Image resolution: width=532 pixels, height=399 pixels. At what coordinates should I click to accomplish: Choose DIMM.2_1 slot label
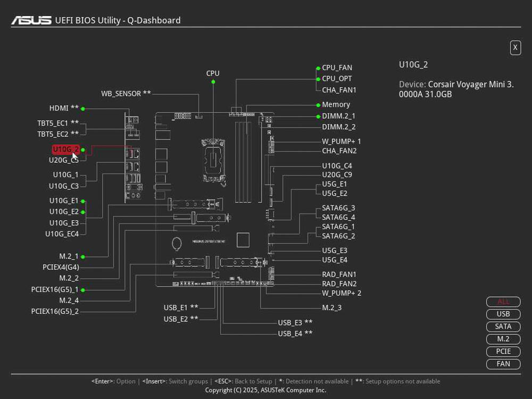pyautogui.click(x=338, y=116)
